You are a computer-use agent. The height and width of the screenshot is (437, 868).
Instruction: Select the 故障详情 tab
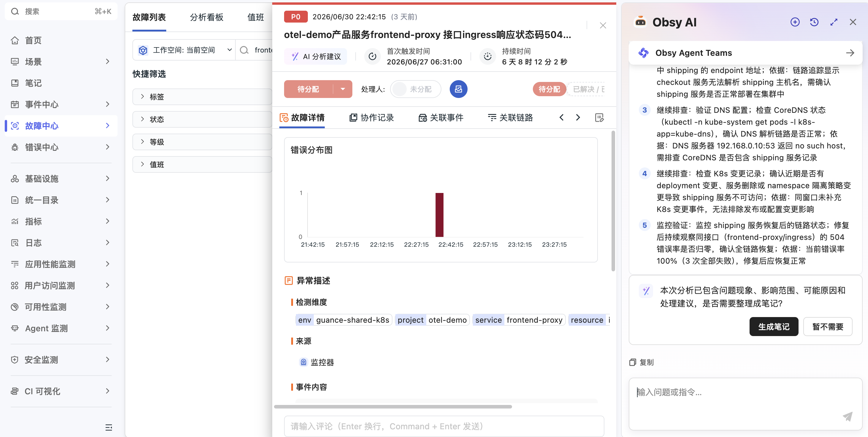click(302, 118)
